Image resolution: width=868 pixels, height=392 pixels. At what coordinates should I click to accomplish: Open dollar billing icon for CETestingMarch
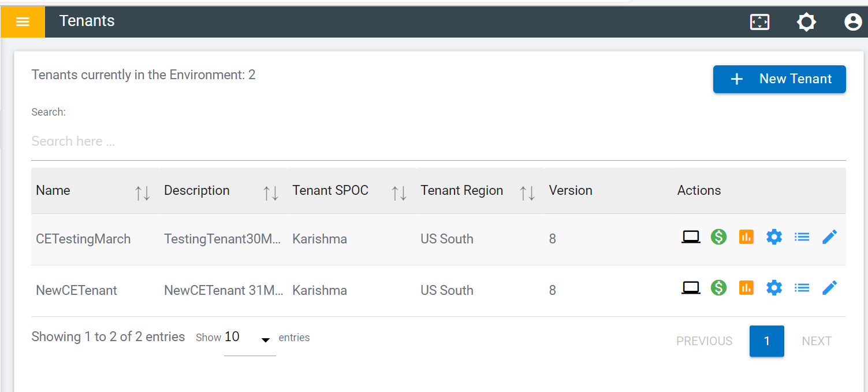[x=718, y=237]
